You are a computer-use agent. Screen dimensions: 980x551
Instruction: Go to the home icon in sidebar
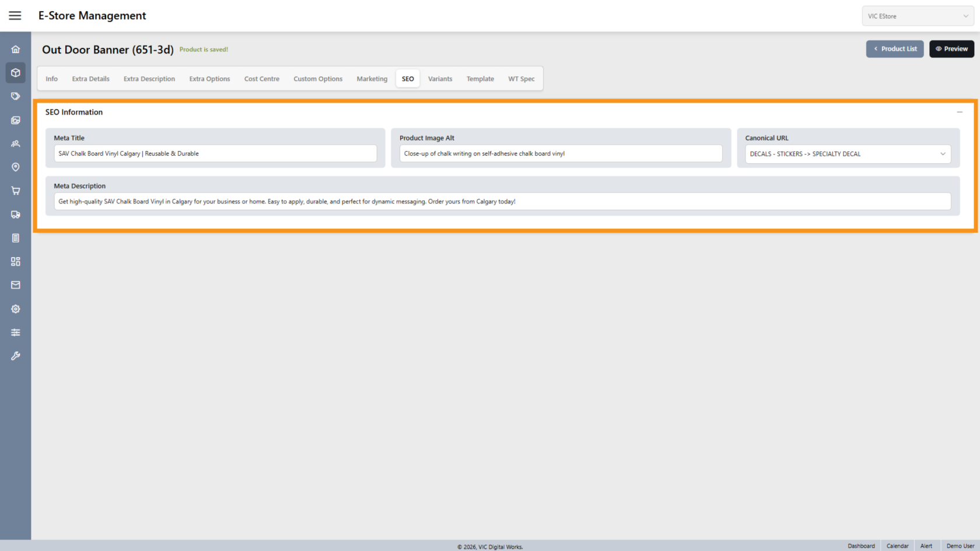16,50
